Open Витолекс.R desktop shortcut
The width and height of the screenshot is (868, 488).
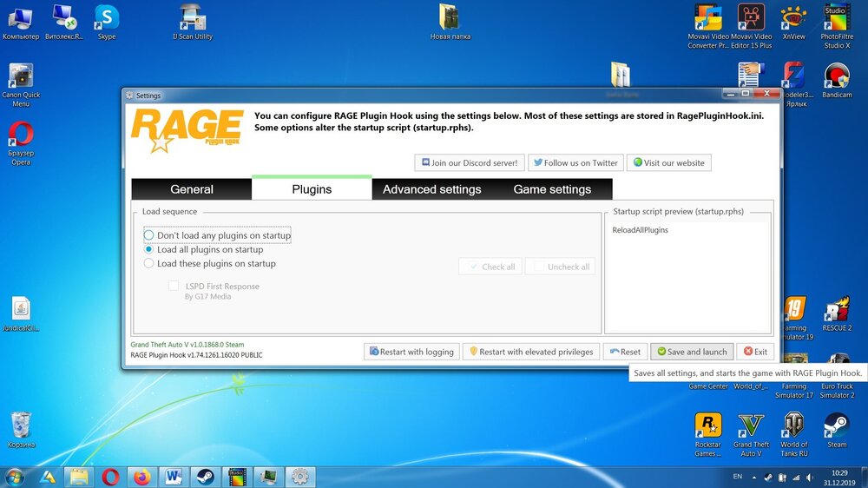click(x=64, y=23)
